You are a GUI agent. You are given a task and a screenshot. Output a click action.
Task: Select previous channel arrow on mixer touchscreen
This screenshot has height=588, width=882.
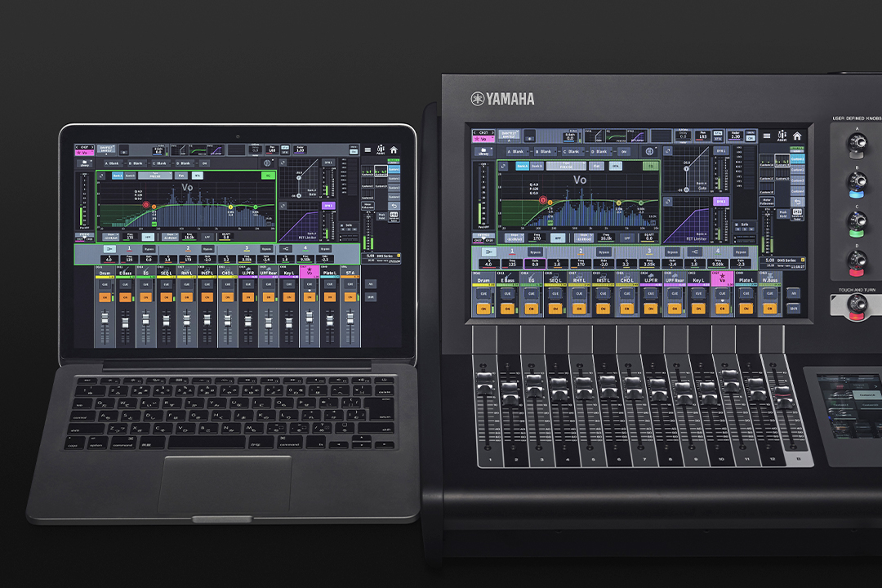(x=474, y=133)
